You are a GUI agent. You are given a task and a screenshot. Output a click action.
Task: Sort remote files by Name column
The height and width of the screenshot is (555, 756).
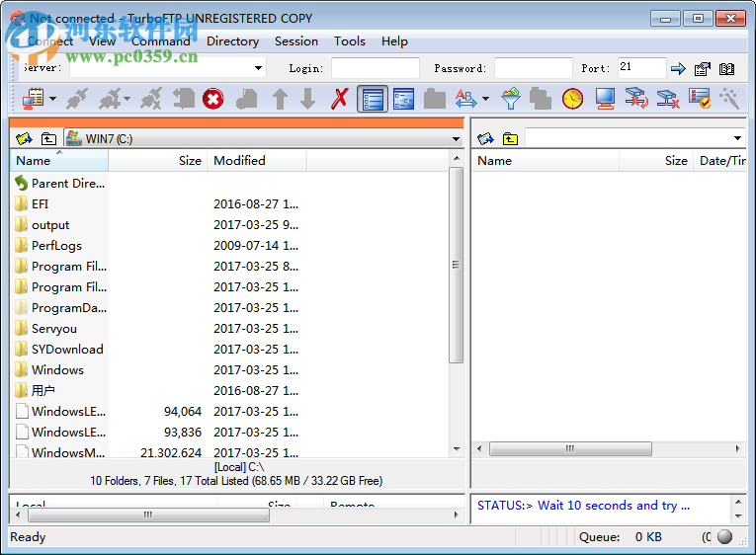pos(546,160)
